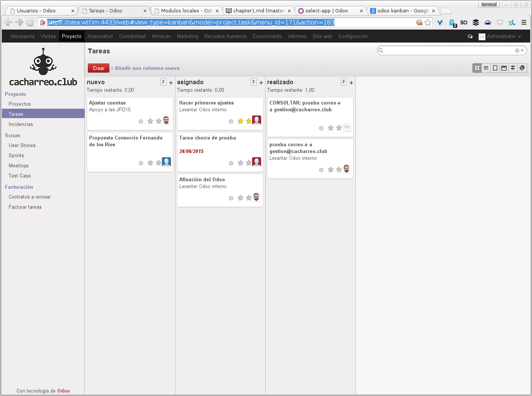Switch to list view
The height and width of the screenshot is (396, 532).
point(486,68)
